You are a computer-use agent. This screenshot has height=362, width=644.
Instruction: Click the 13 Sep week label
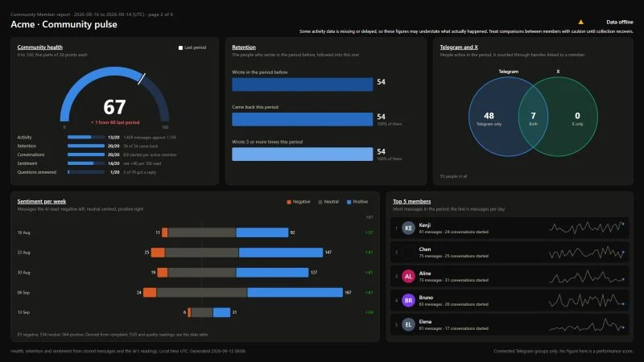(x=23, y=312)
